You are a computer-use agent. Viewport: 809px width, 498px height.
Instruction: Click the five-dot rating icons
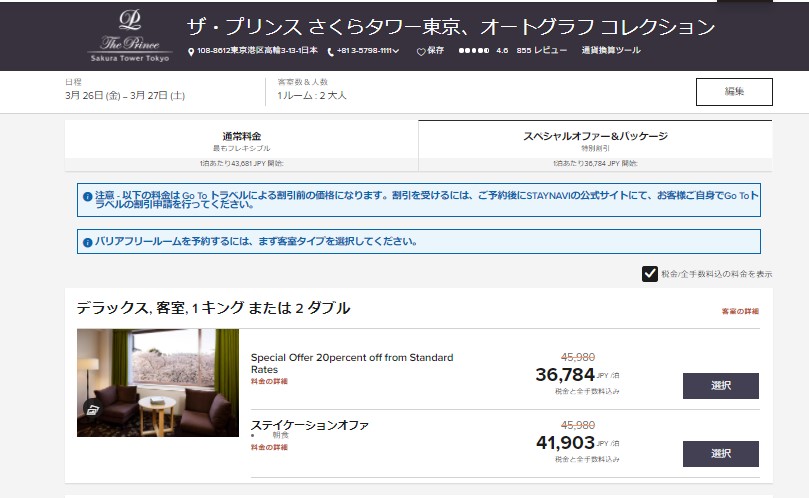[x=474, y=51]
